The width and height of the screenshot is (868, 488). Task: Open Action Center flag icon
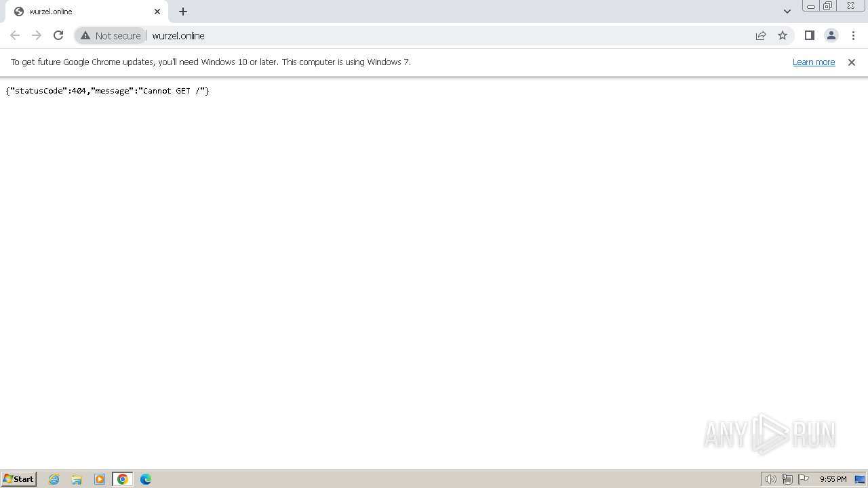click(x=804, y=479)
